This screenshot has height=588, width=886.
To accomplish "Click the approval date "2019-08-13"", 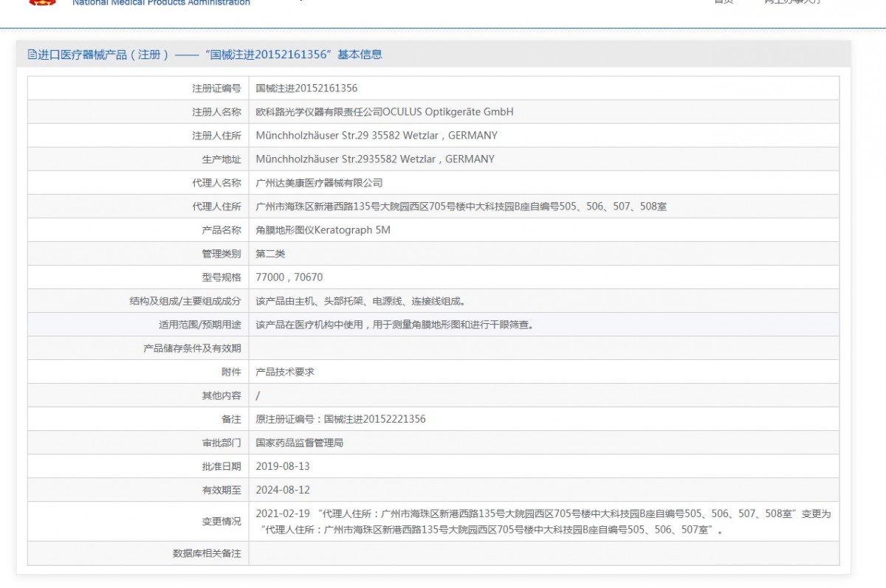I will pyautogui.click(x=283, y=466).
